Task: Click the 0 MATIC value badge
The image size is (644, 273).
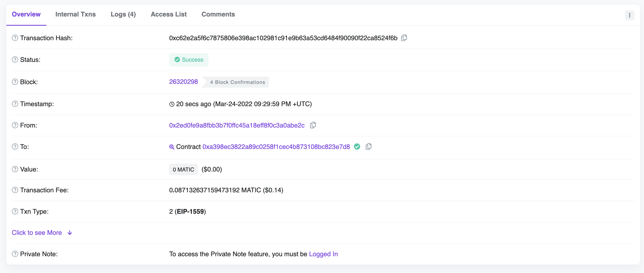Action: click(183, 169)
